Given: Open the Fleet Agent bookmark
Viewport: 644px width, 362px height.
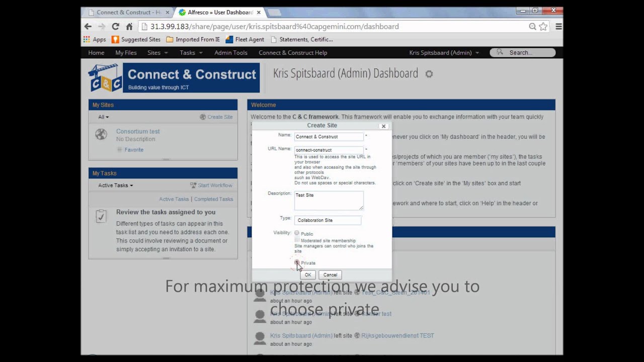Looking at the screenshot, I should coord(245,39).
